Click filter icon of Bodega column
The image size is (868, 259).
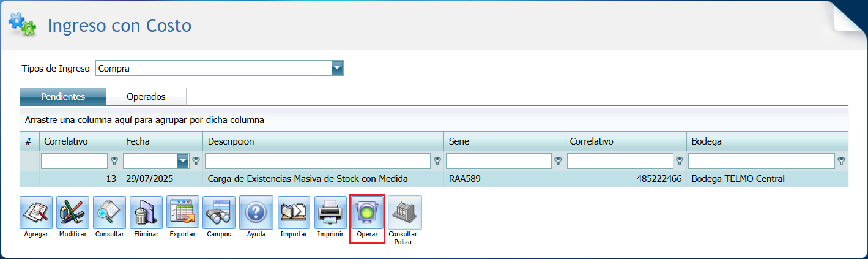[x=842, y=161]
